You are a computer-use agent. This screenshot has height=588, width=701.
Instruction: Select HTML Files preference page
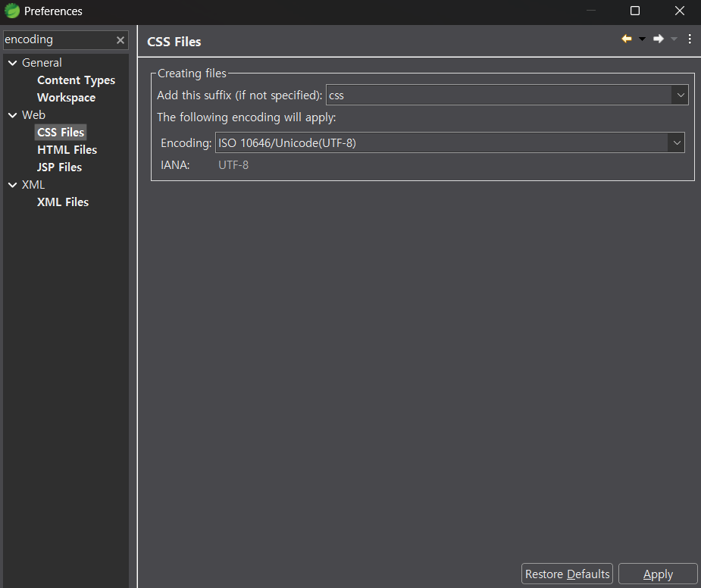tap(67, 150)
